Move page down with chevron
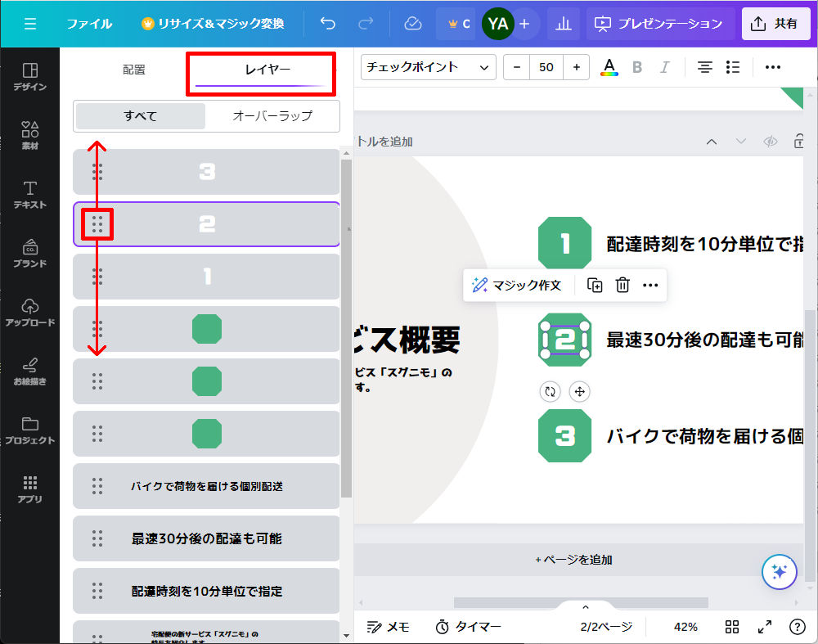The height and width of the screenshot is (644, 818). tap(741, 142)
